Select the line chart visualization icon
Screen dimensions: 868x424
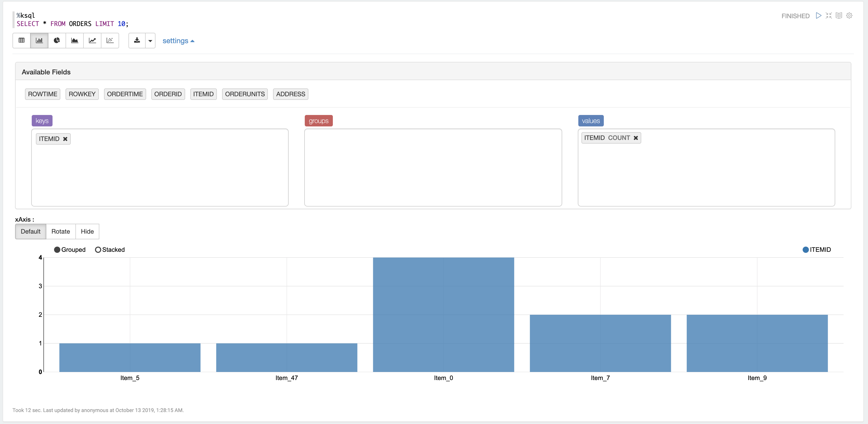92,40
